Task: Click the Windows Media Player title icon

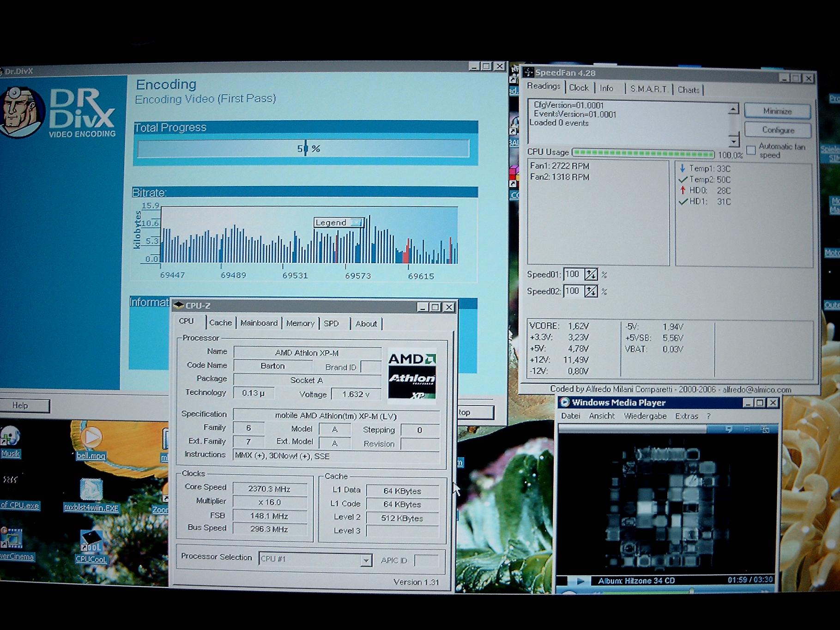Action: pyautogui.click(x=564, y=402)
